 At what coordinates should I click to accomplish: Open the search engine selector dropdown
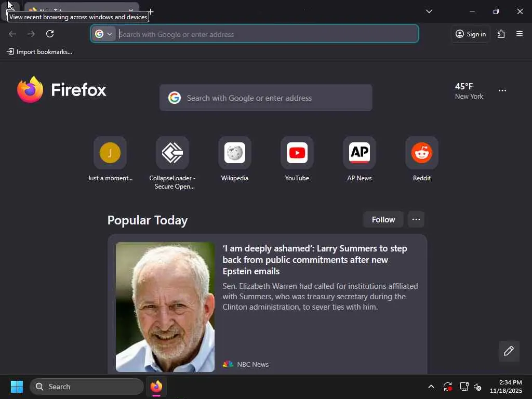(104, 34)
